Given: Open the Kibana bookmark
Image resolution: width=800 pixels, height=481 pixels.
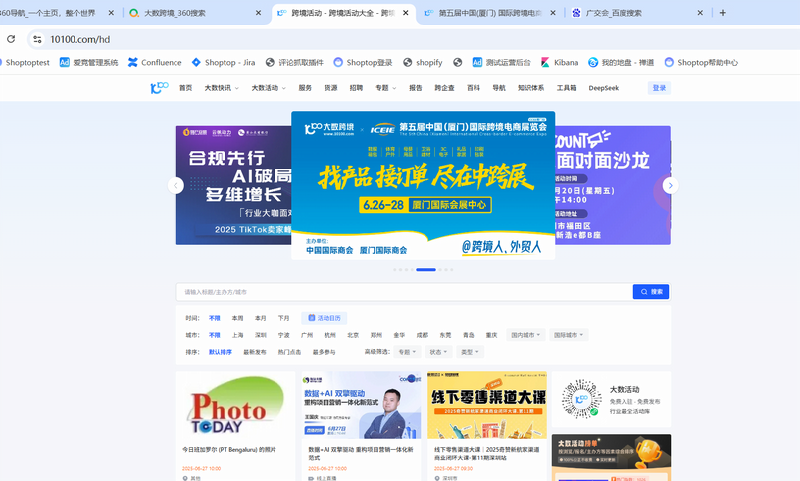Looking at the screenshot, I should 560,62.
